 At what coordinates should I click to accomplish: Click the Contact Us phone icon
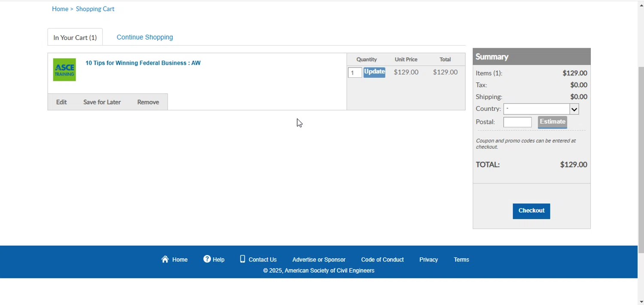[243, 259]
